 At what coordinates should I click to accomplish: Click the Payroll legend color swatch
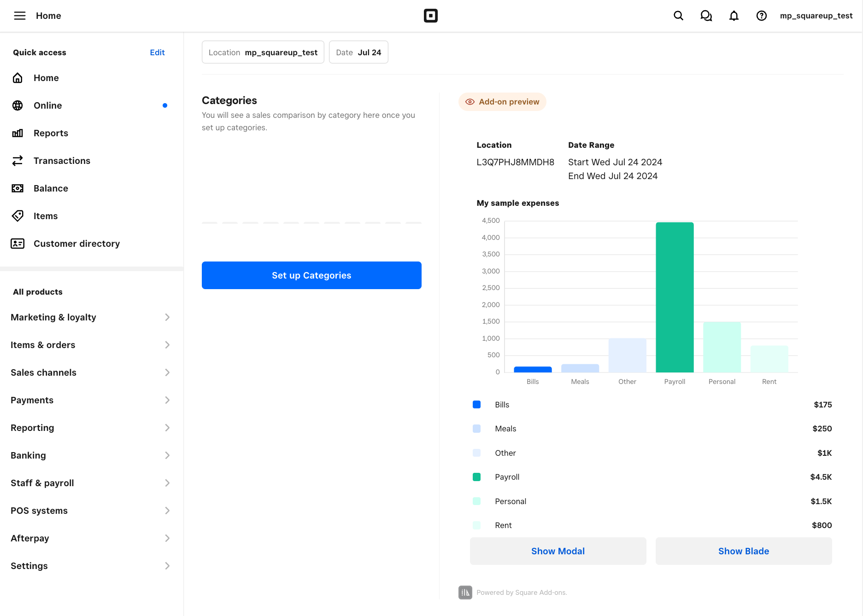[x=477, y=477]
